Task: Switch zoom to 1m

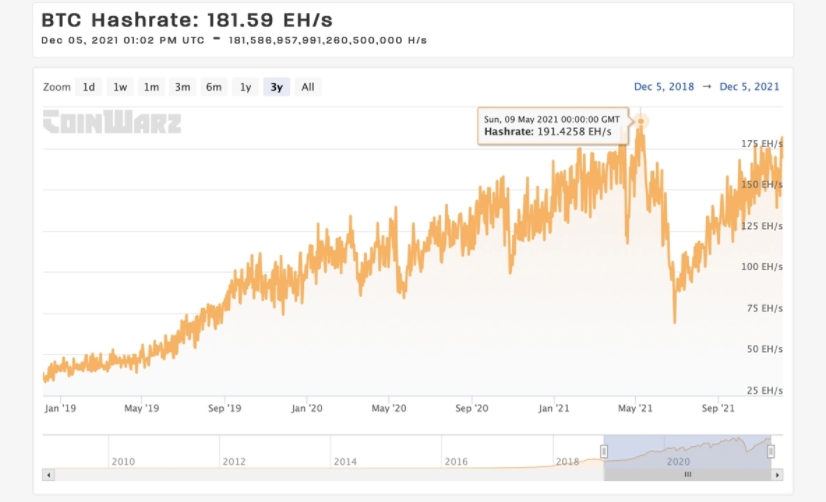Action: [151, 87]
